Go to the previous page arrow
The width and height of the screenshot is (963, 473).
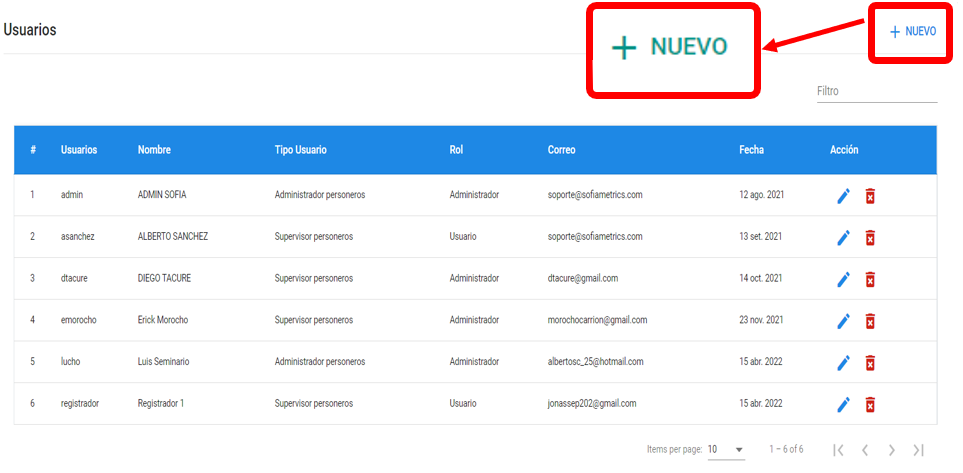click(865, 450)
